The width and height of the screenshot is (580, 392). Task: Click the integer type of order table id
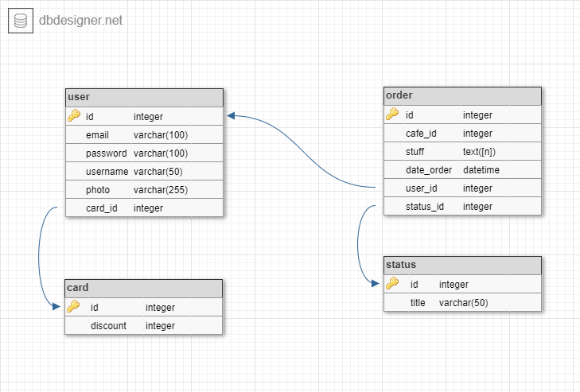click(477, 115)
